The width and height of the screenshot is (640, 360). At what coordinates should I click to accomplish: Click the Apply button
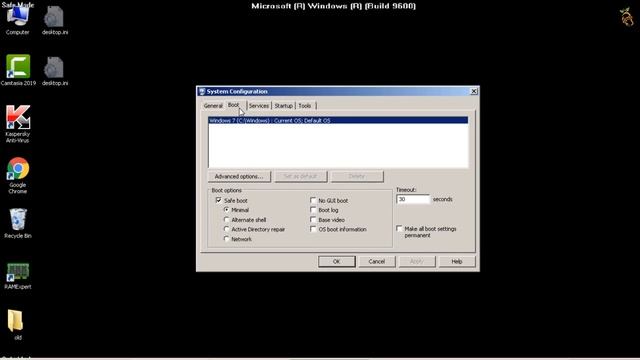[x=417, y=262]
